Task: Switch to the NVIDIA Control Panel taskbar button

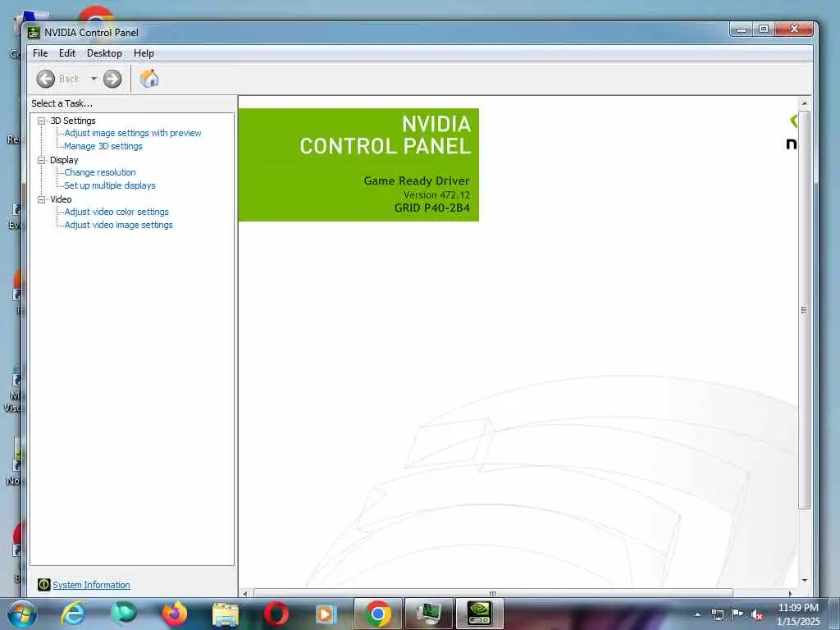Action: [x=479, y=614]
